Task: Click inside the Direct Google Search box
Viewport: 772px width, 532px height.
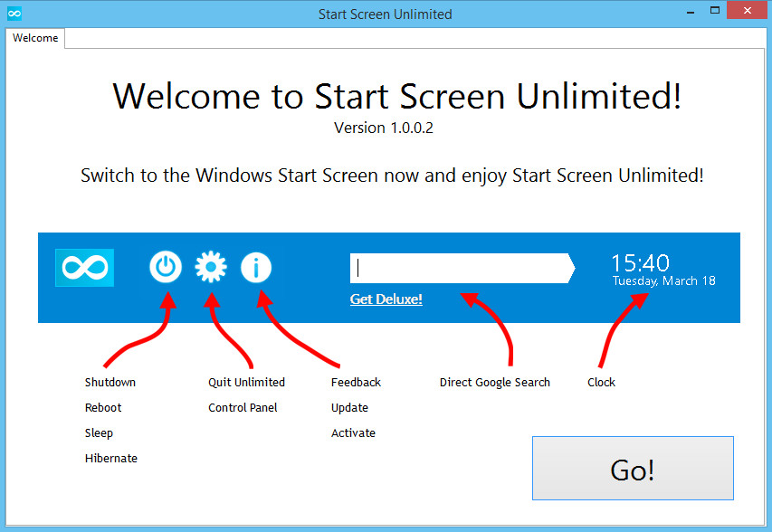Action: 462,268
